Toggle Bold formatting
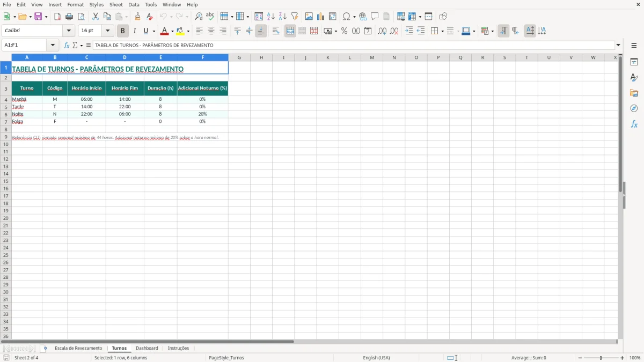 pyautogui.click(x=123, y=31)
